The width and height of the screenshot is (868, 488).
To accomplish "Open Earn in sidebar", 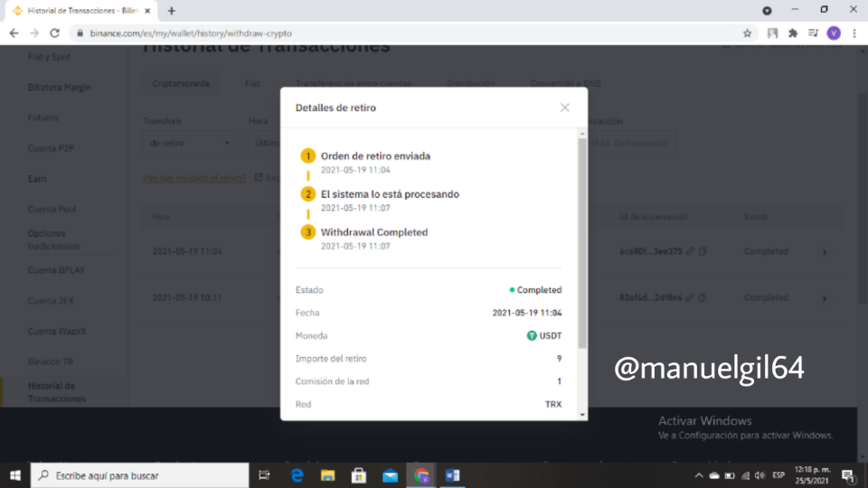I will click(37, 179).
